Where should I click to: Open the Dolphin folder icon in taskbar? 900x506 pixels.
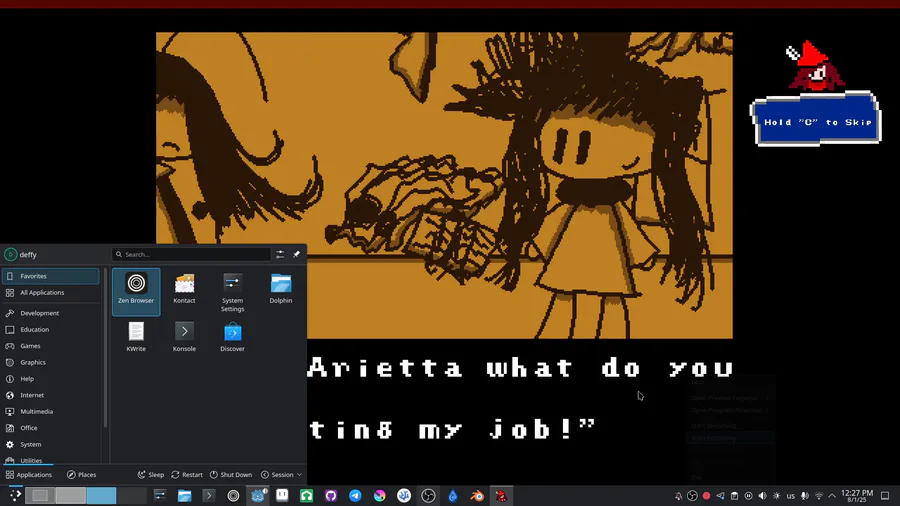(x=184, y=496)
